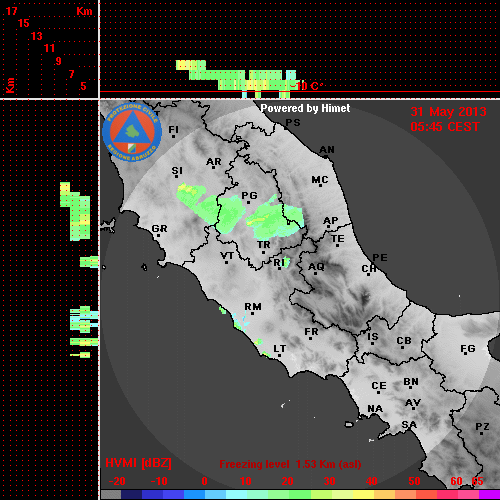Click the BN city label
Viewport: 500px width, 500px height.
coord(411,381)
